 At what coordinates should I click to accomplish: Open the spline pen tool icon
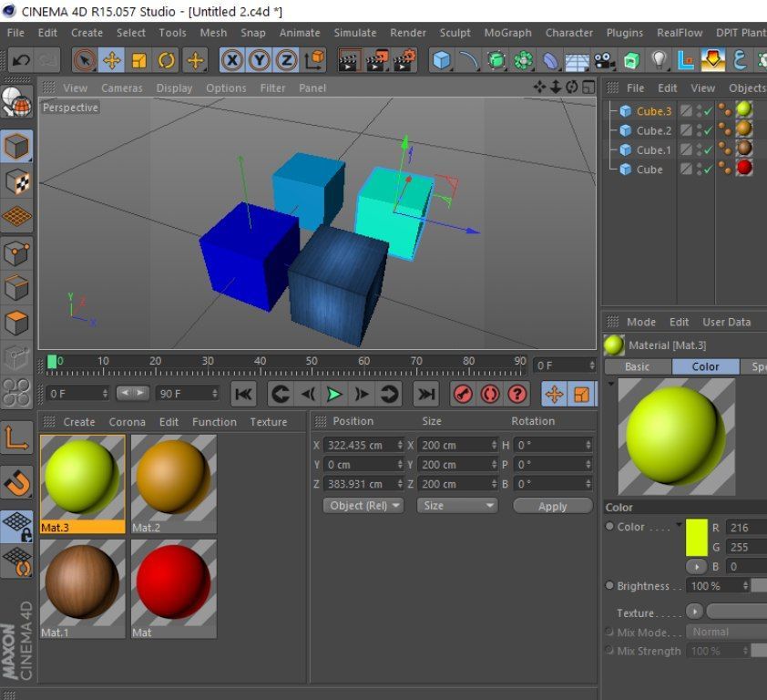[x=469, y=60]
